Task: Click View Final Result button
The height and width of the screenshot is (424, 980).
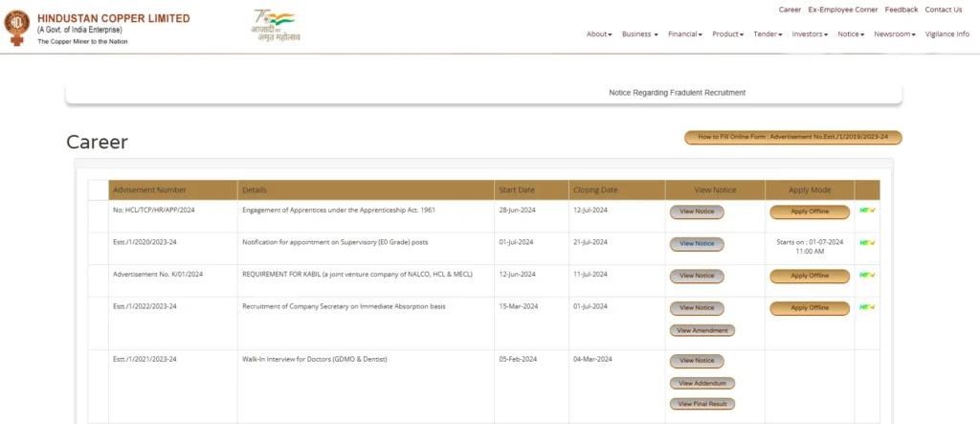Action: point(702,404)
